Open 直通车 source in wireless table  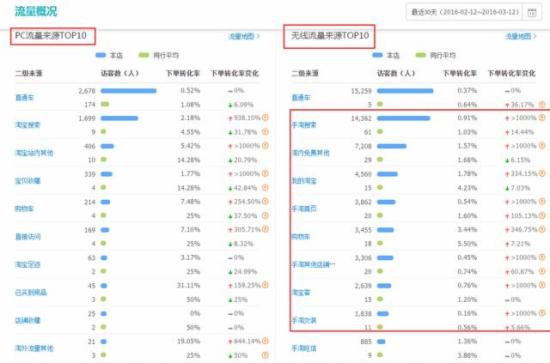(x=301, y=97)
